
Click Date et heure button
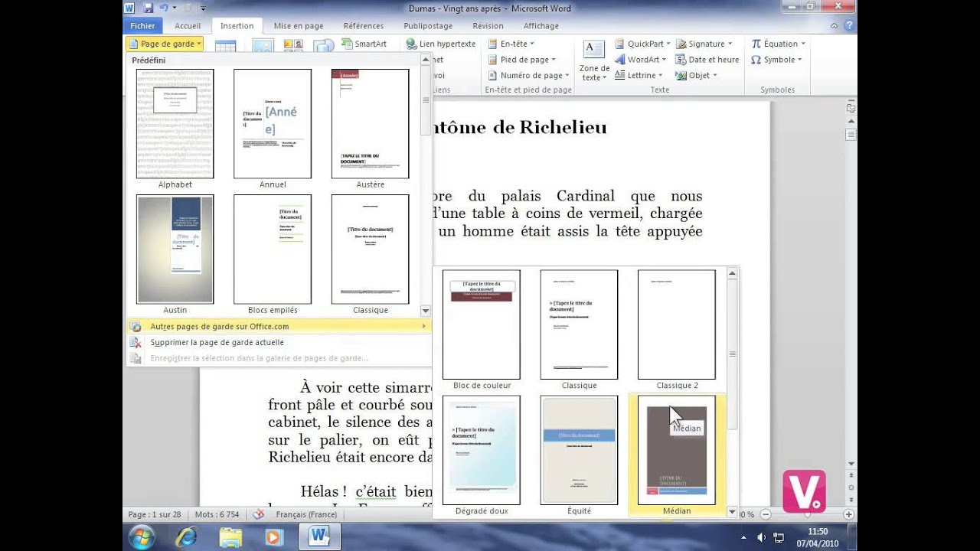707,60
